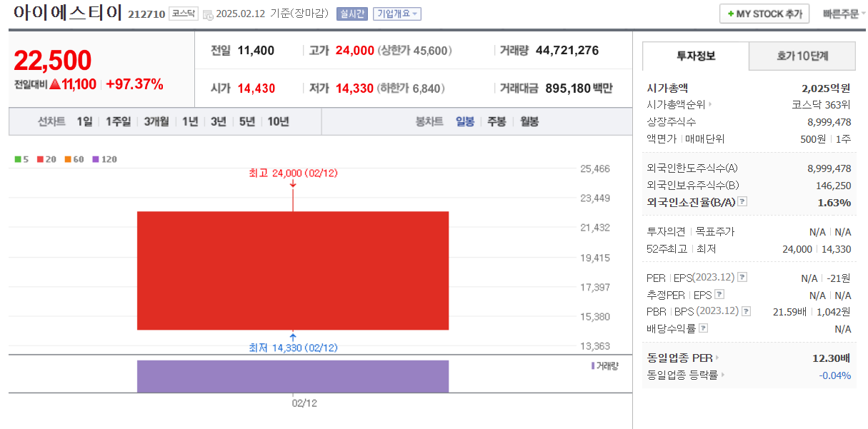Click the 코스닥 market badge
The width and height of the screenshot is (868, 429).
pos(183,14)
